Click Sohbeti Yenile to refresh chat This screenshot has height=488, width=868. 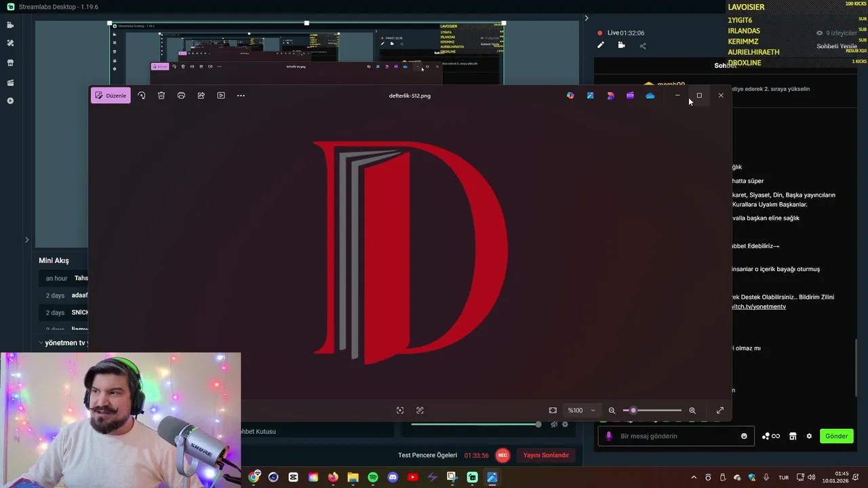(x=837, y=46)
